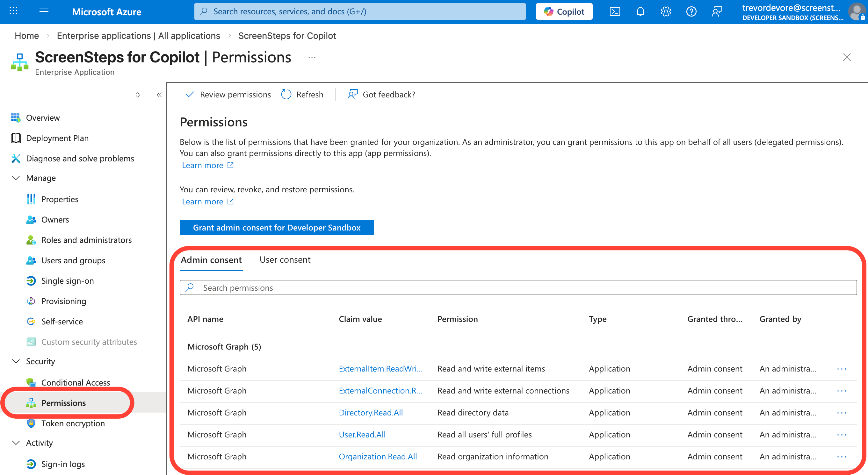Screen dimensions: 868x475
Task: Collapse the Manage section
Action: click(16, 178)
